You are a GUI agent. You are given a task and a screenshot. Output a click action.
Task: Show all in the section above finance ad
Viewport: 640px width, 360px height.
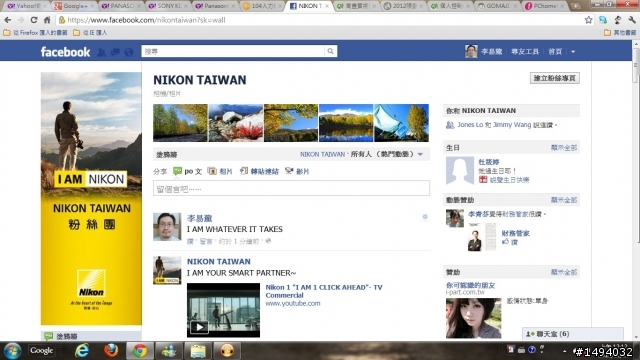pos(564,200)
